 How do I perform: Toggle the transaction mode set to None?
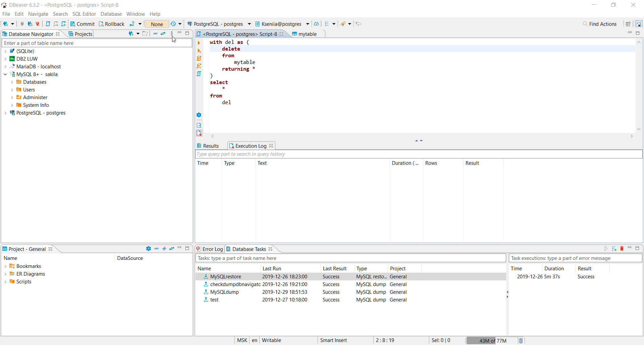156,24
